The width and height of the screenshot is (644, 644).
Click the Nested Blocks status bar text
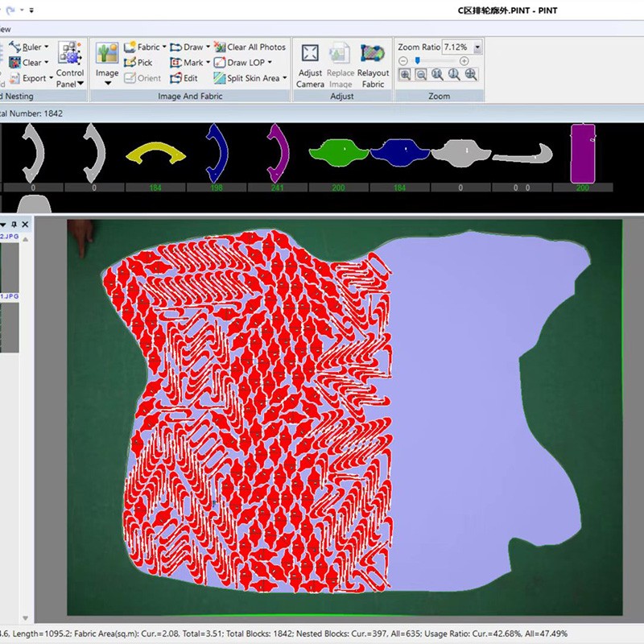coord(361,634)
